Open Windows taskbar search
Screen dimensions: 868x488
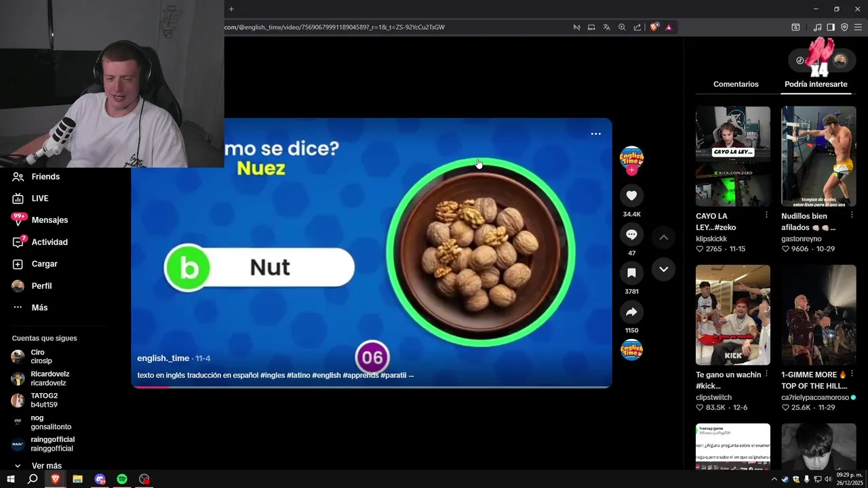click(33, 479)
